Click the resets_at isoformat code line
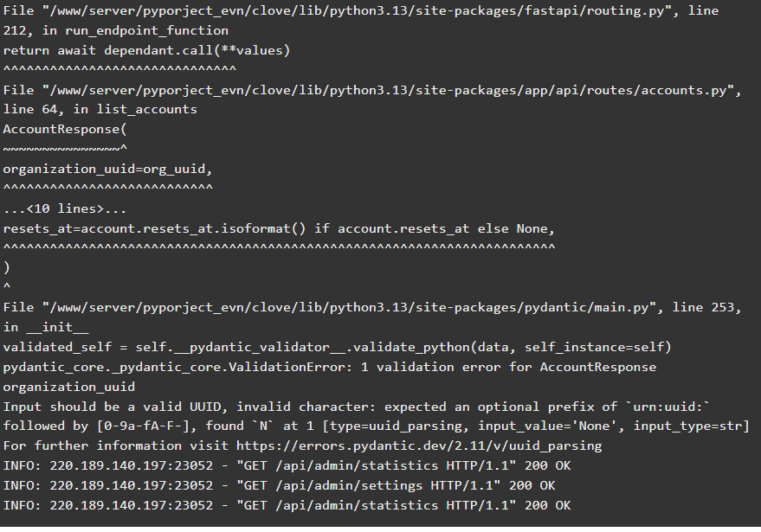 click(278, 228)
